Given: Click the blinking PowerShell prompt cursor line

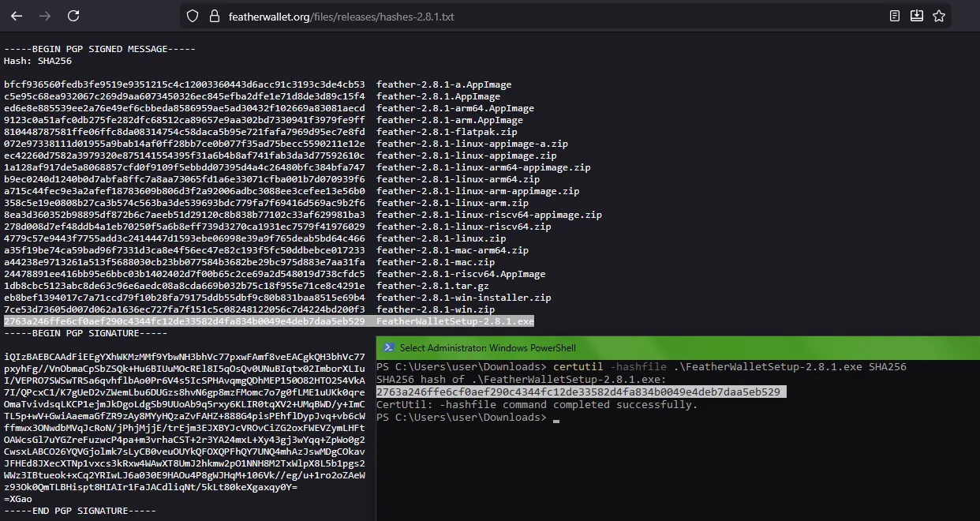Looking at the screenshot, I should [x=466, y=417].
